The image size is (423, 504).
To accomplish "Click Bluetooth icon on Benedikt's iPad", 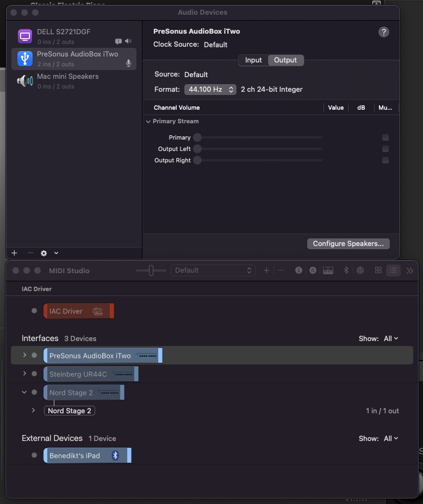I will click(x=115, y=456).
